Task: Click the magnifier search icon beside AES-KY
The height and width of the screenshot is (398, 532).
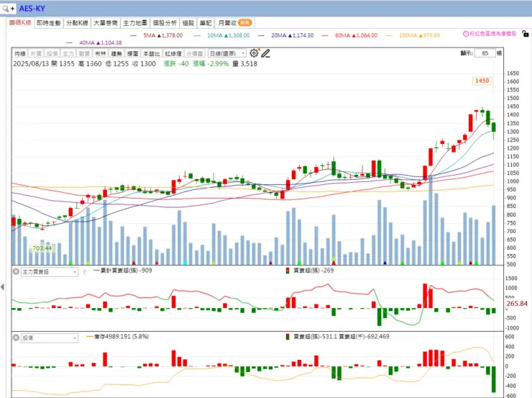Action: coord(6,9)
